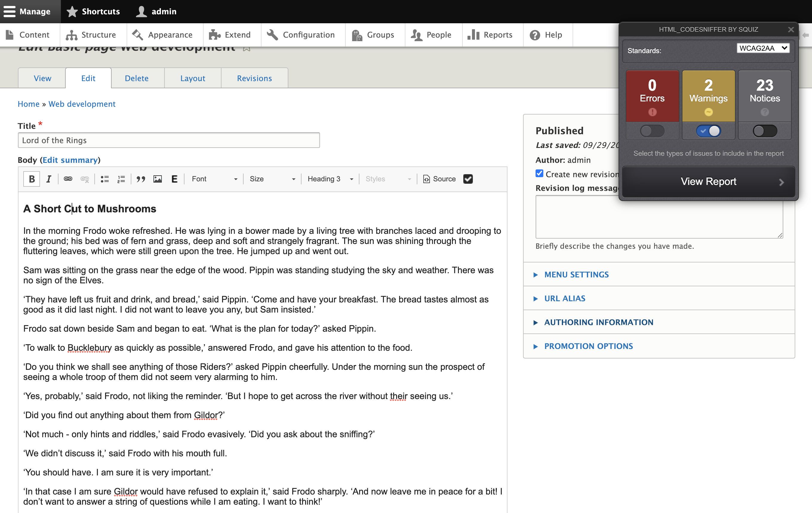The image size is (812, 513).
Task: Click the Manage hamburger menu icon
Action: pos(10,11)
